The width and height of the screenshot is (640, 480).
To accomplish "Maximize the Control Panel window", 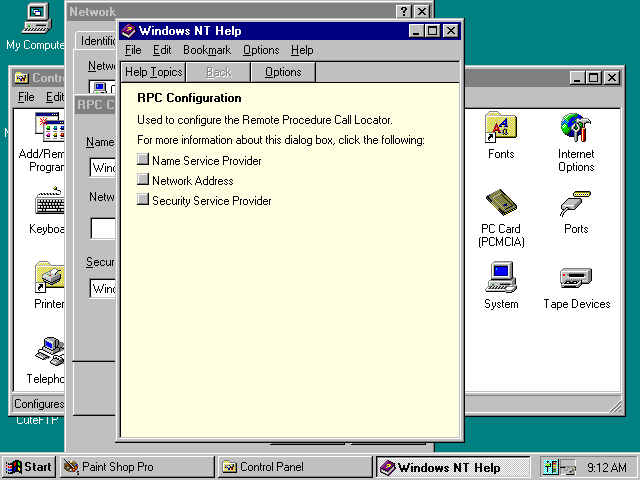I will (593, 78).
